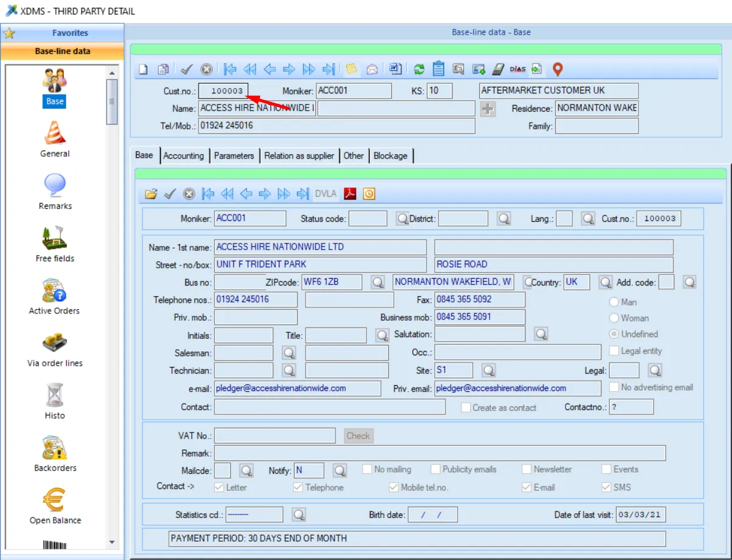Click the copy record icon in main toolbar
The height and width of the screenshot is (560, 732).
163,69
